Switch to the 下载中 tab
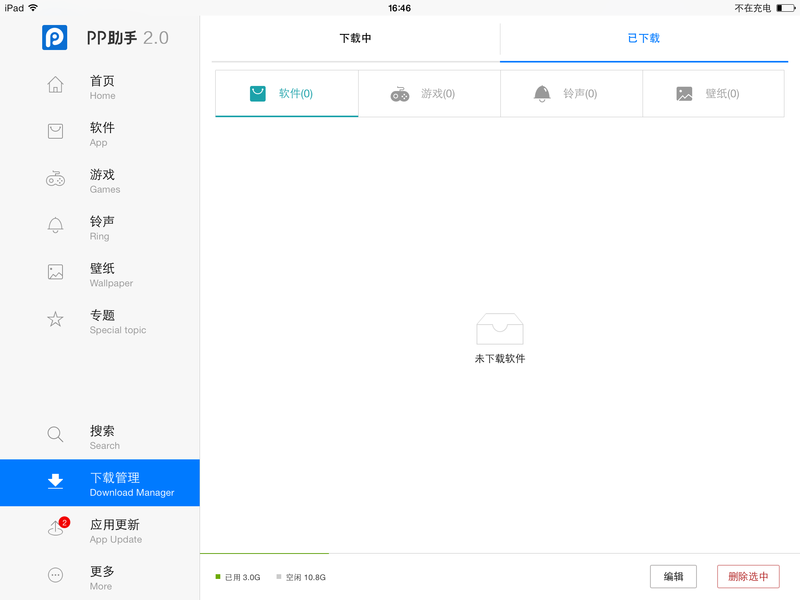The width and height of the screenshot is (800, 600). (x=356, y=38)
